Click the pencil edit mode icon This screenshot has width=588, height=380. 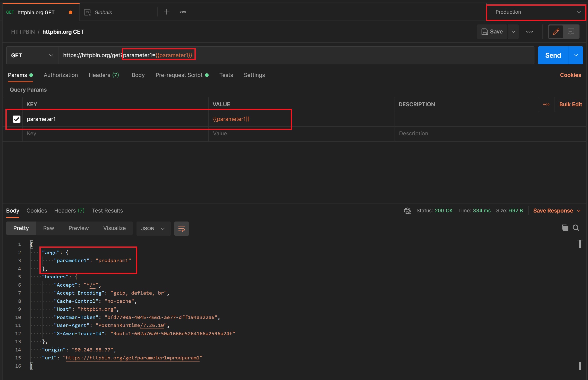coord(556,32)
